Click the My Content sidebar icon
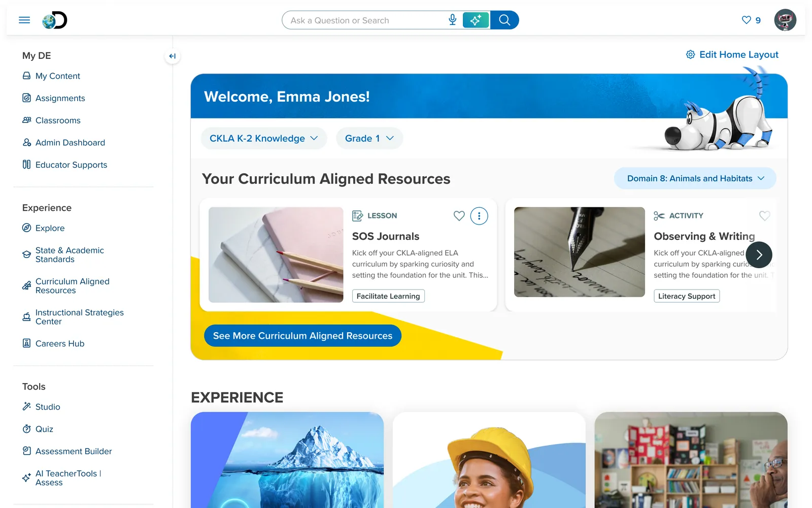 coord(26,76)
